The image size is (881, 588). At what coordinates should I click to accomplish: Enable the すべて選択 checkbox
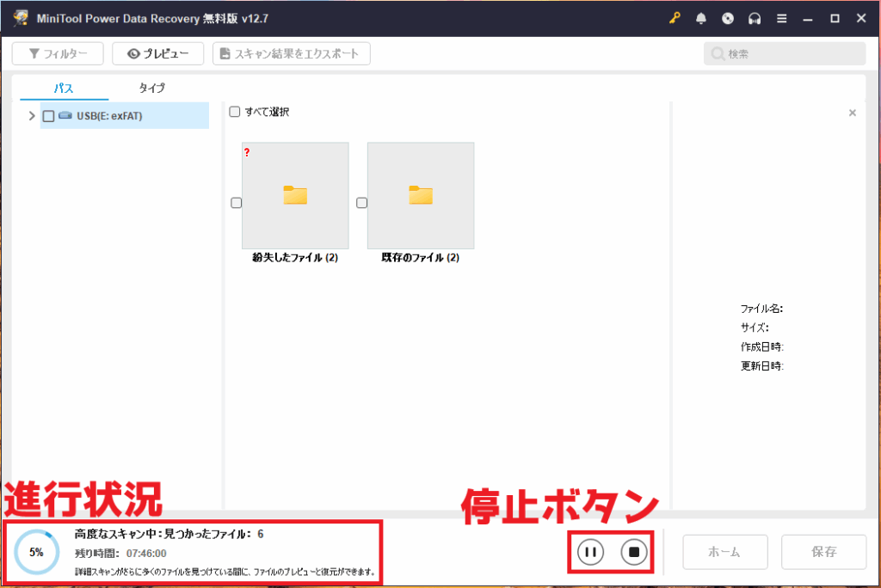tap(234, 112)
